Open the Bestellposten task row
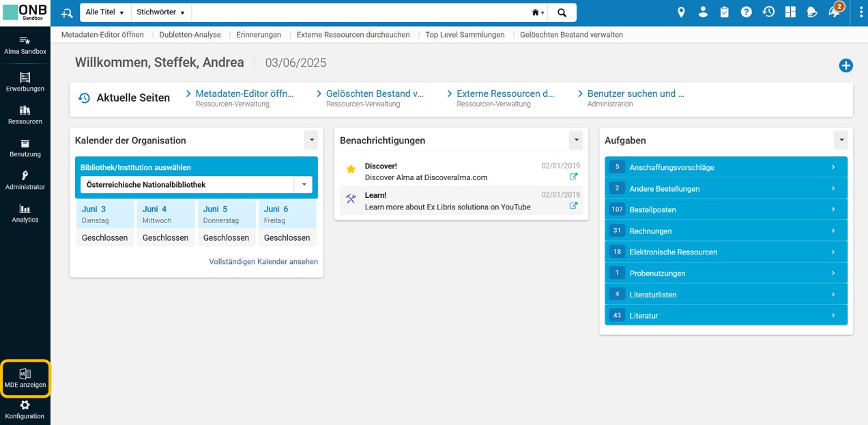Image resolution: width=868 pixels, height=425 pixels. [726, 209]
